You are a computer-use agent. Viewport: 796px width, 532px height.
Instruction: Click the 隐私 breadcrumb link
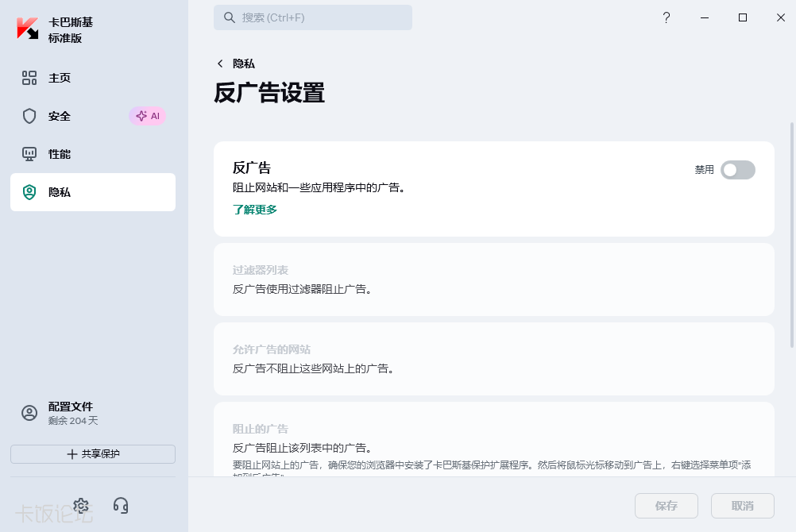[x=244, y=64]
